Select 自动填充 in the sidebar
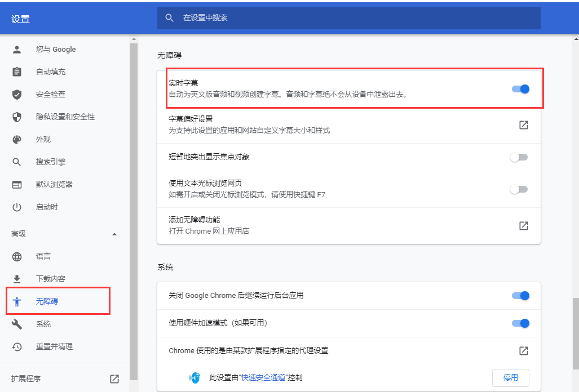This screenshot has width=579, height=392. 51,72
